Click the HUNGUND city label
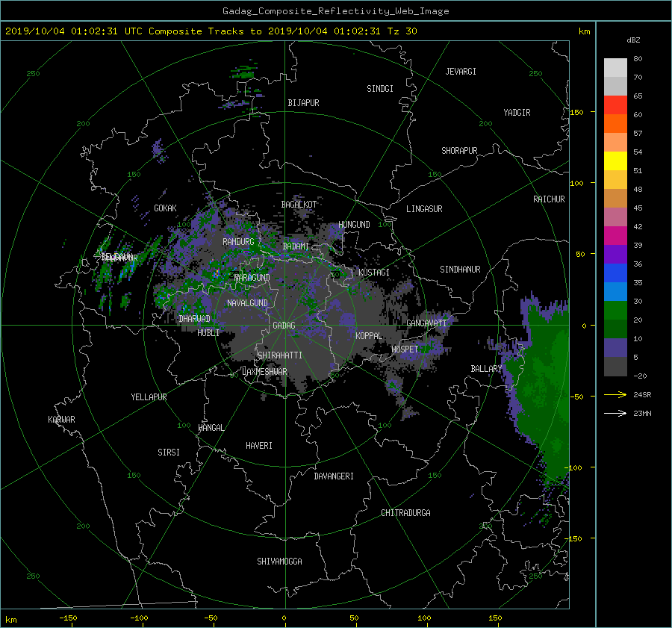The image size is (672, 628). tap(354, 225)
